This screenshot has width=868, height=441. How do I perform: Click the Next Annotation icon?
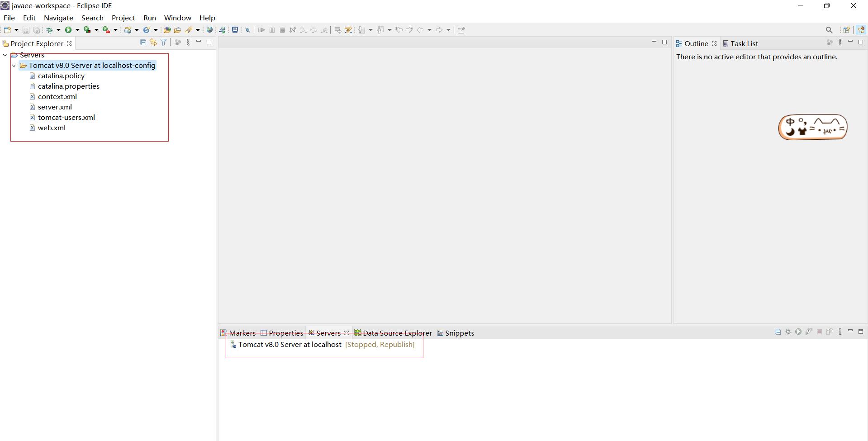click(361, 30)
